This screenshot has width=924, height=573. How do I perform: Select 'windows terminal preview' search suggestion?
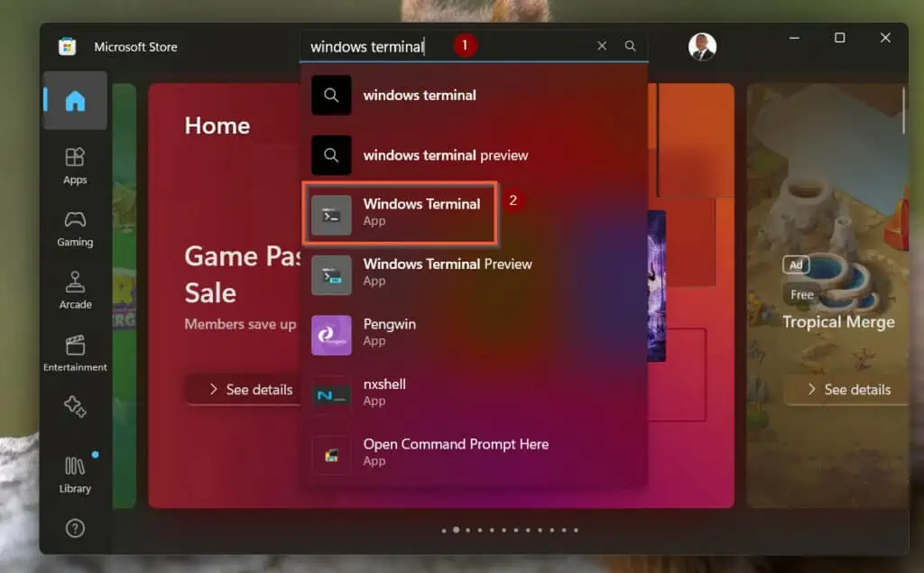pos(474,155)
